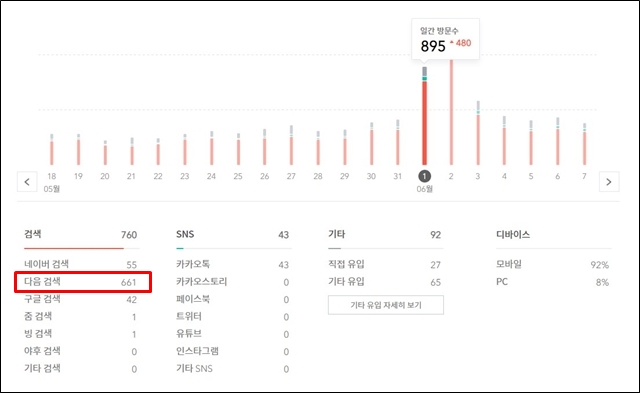The image size is (640, 393).
Task: Click the 기타 section header
Action: point(337,234)
